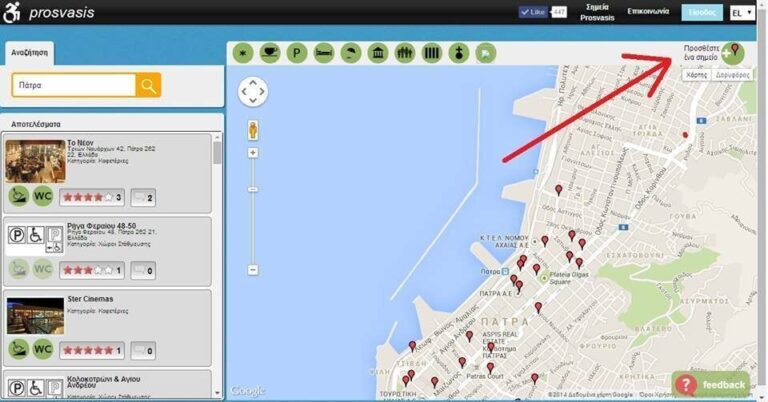Viewport: 768px width, 402px height.
Task: Click the cafe coffee cup category filter
Action: tap(269, 52)
